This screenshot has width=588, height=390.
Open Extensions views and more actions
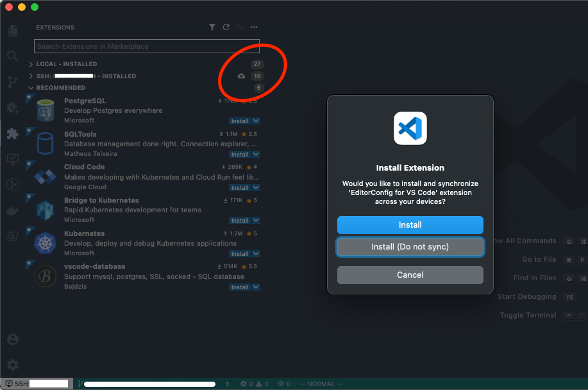[x=254, y=27]
